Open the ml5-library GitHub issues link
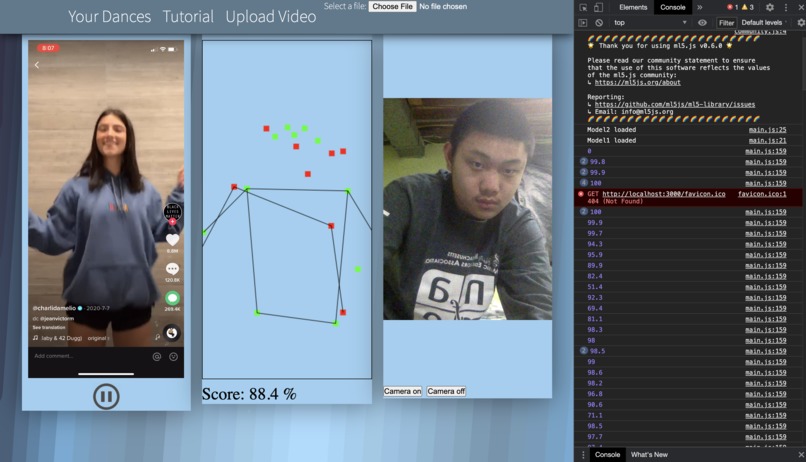The height and width of the screenshot is (462, 806). (x=675, y=104)
